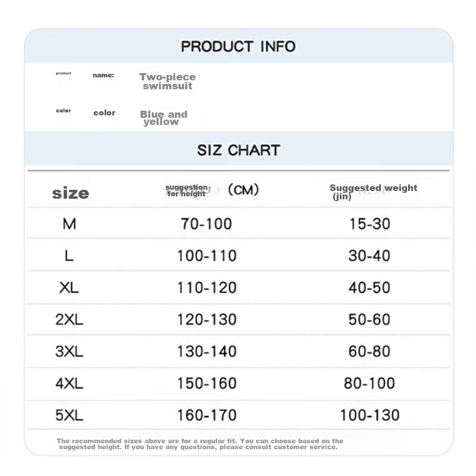476x476 pixels.
Task: Click the Blue and yellow color value
Action: 164,118
